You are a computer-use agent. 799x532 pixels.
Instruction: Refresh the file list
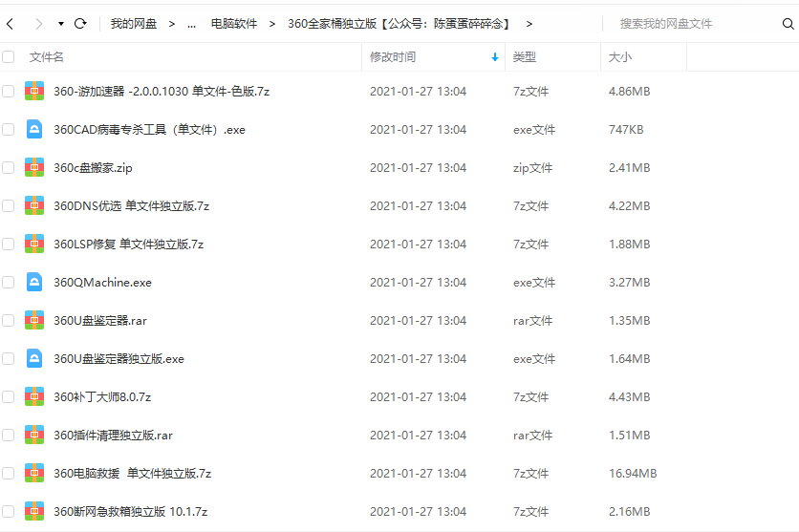[x=80, y=24]
